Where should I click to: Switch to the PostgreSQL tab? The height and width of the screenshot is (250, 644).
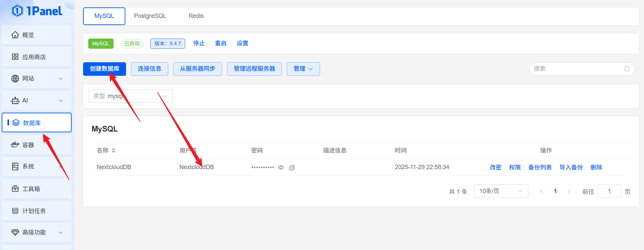150,16
